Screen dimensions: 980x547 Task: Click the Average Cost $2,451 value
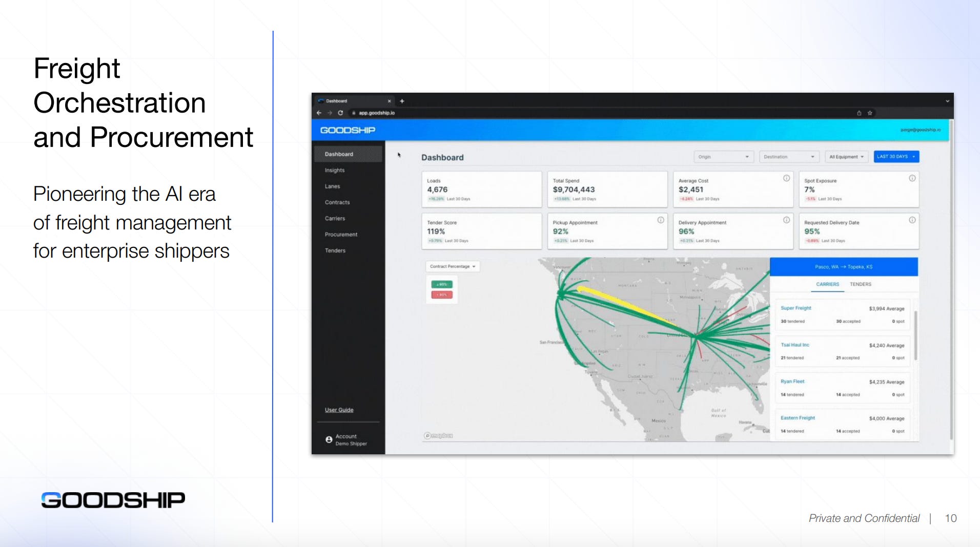pos(691,190)
